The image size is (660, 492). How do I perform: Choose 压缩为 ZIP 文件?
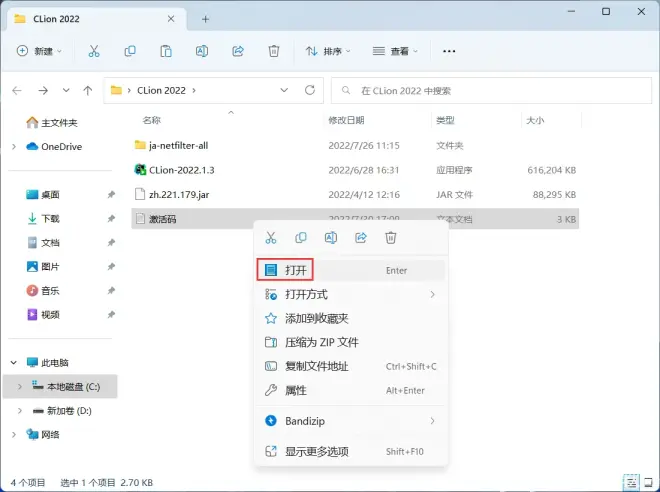(x=351, y=342)
